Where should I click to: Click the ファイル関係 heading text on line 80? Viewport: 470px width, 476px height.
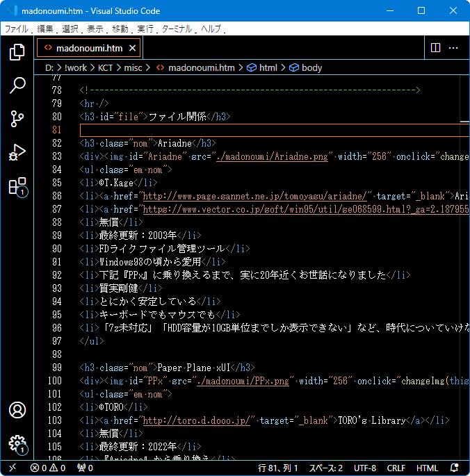coord(177,117)
